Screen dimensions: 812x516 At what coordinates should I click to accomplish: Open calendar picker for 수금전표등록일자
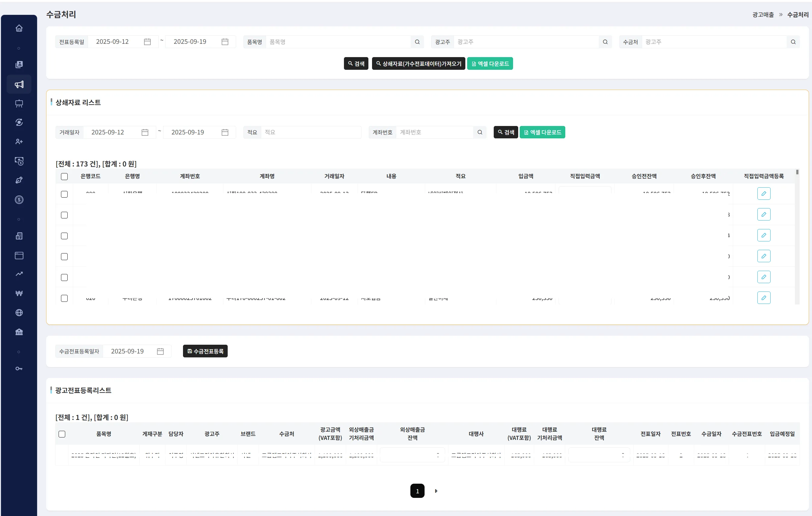[161, 351]
